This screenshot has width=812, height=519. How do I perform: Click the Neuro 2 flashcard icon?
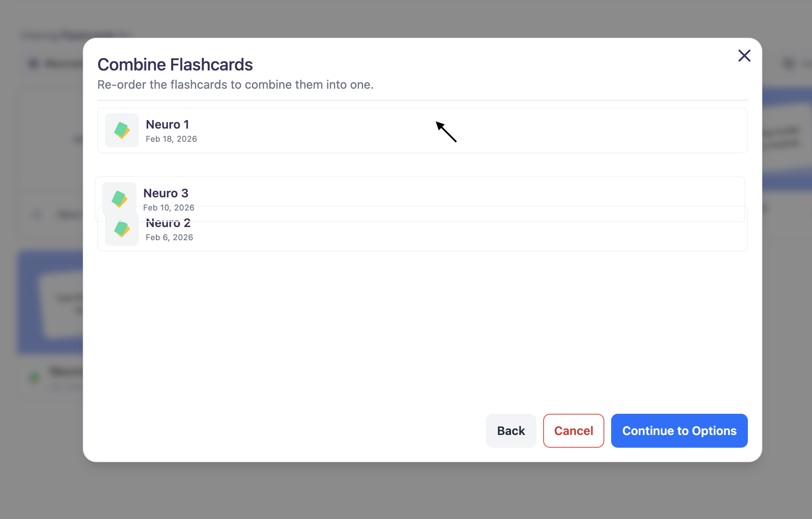(x=122, y=230)
